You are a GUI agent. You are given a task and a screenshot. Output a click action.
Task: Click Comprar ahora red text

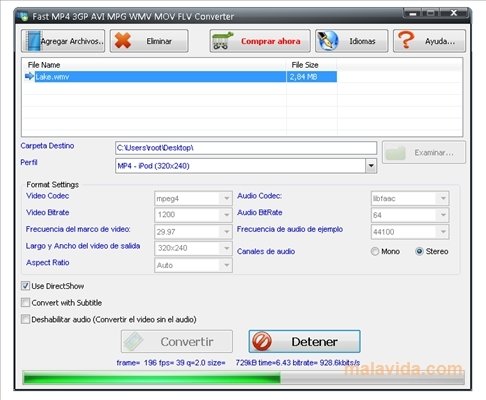pyautogui.click(x=271, y=41)
